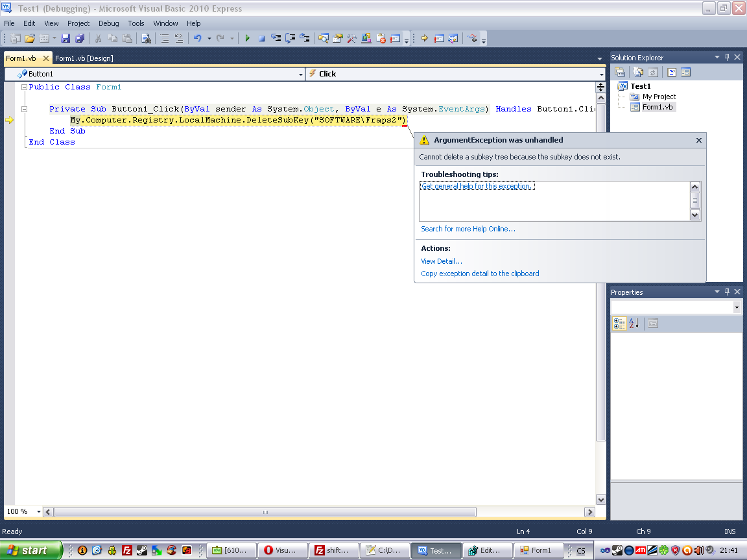Select My Project in Solution Explorer

[659, 97]
